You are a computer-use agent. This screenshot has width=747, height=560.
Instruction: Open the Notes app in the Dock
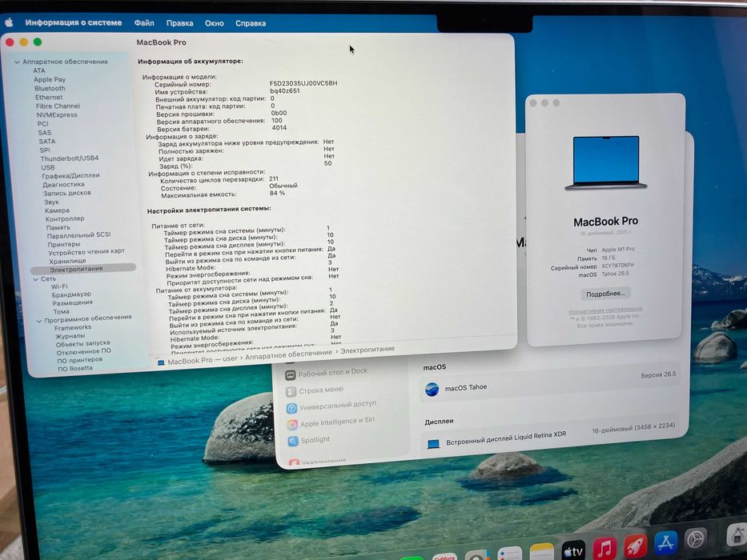[541, 552]
